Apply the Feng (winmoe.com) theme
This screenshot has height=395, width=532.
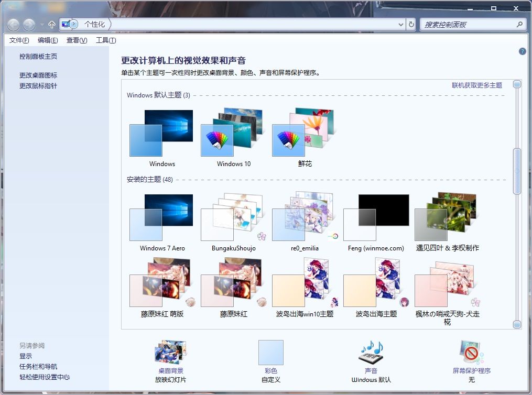pyautogui.click(x=376, y=222)
